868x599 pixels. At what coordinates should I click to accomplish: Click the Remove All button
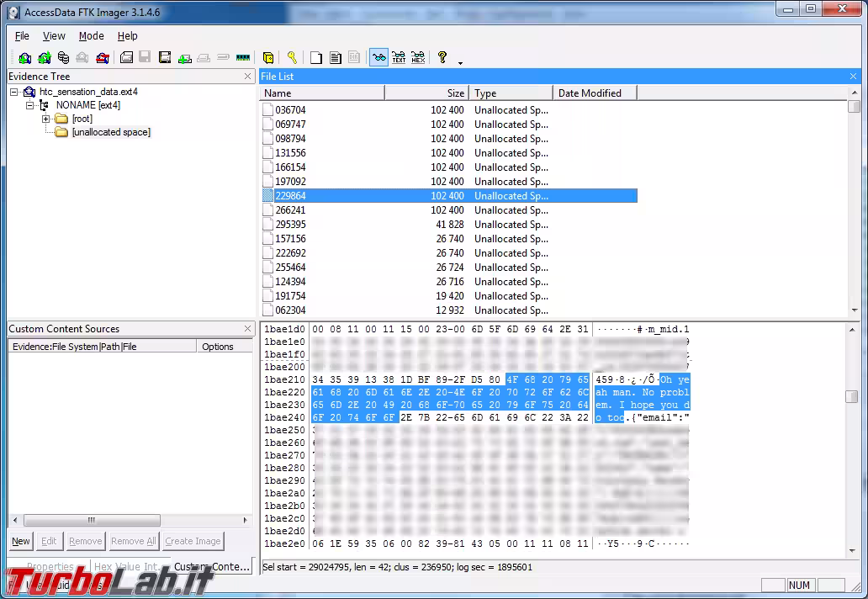pos(132,541)
